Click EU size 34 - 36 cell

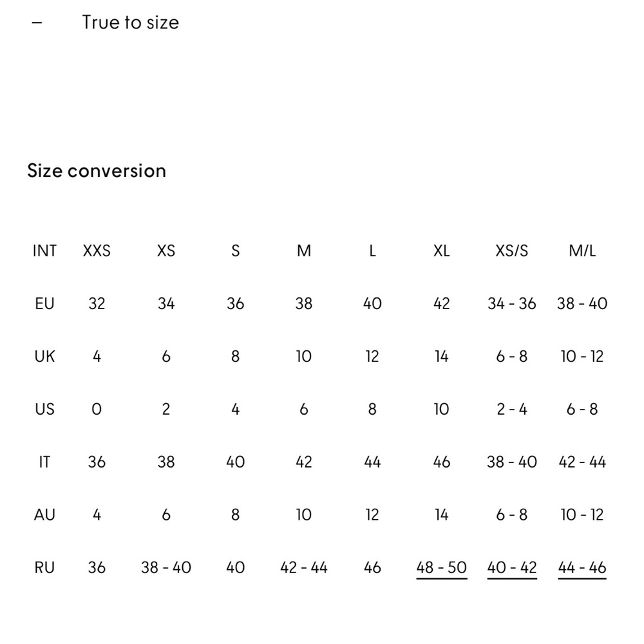click(512, 303)
